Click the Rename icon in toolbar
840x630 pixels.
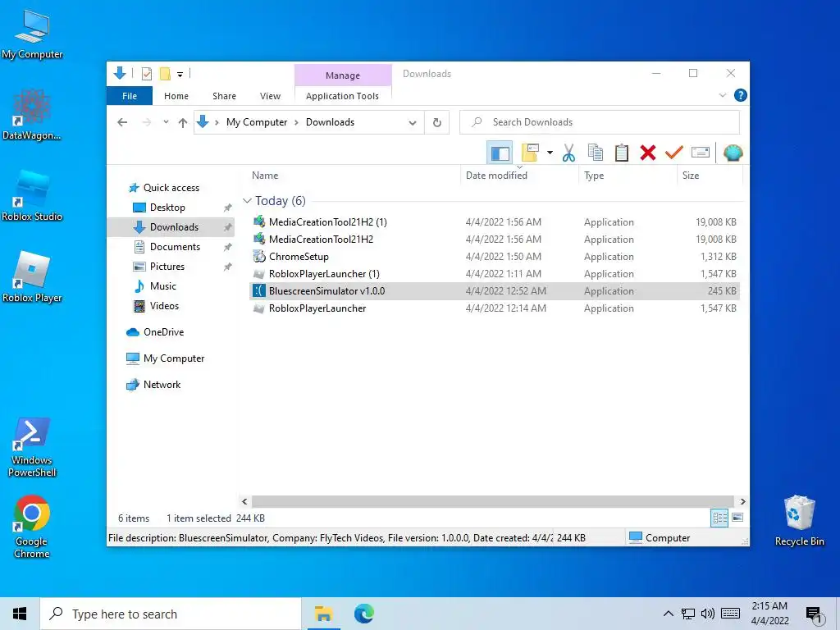pos(701,153)
